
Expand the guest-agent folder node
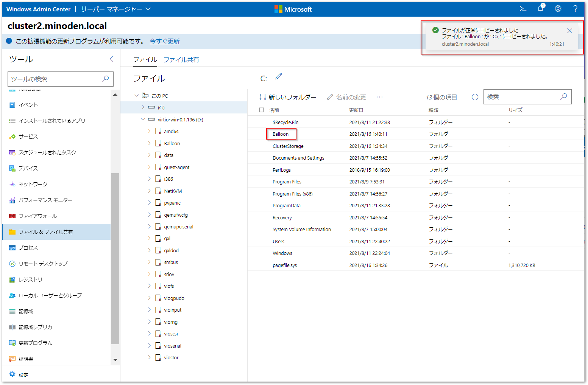149,167
